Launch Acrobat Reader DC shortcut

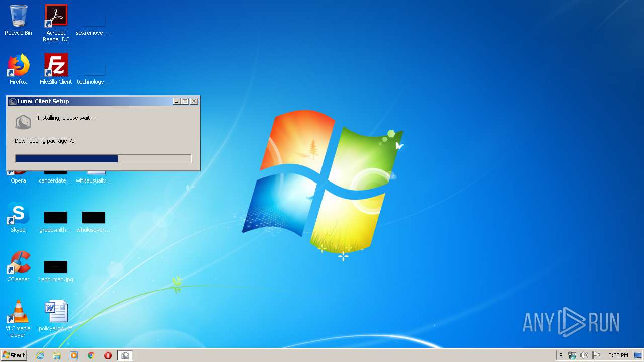pyautogui.click(x=56, y=23)
